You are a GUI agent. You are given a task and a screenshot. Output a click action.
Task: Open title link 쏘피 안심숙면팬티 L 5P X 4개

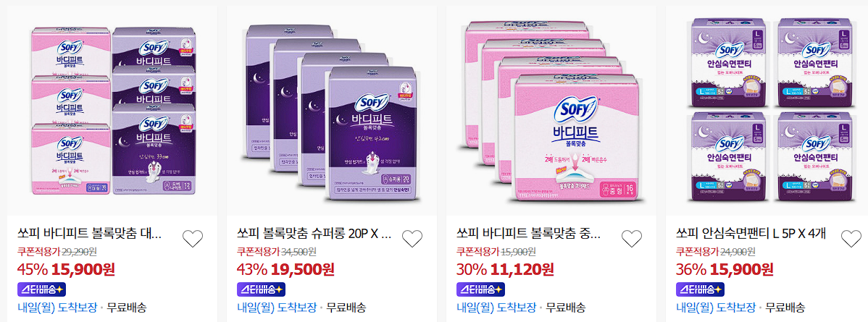point(751,234)
